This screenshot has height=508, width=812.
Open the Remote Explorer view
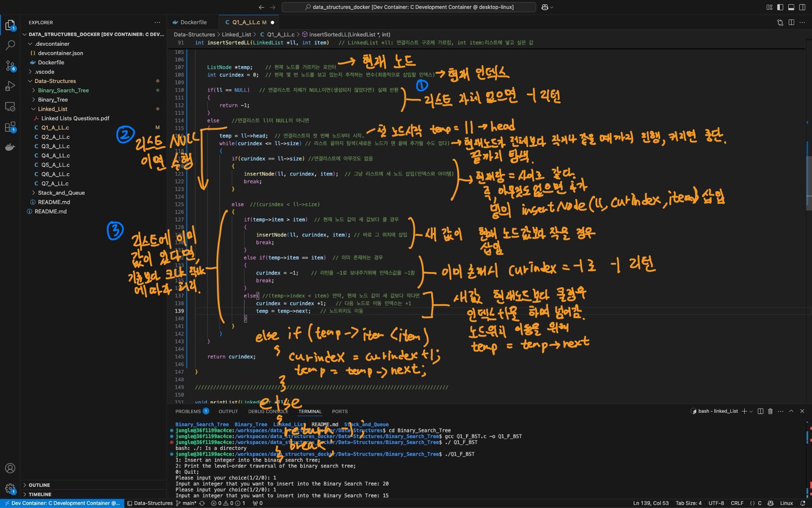(10, 106)
